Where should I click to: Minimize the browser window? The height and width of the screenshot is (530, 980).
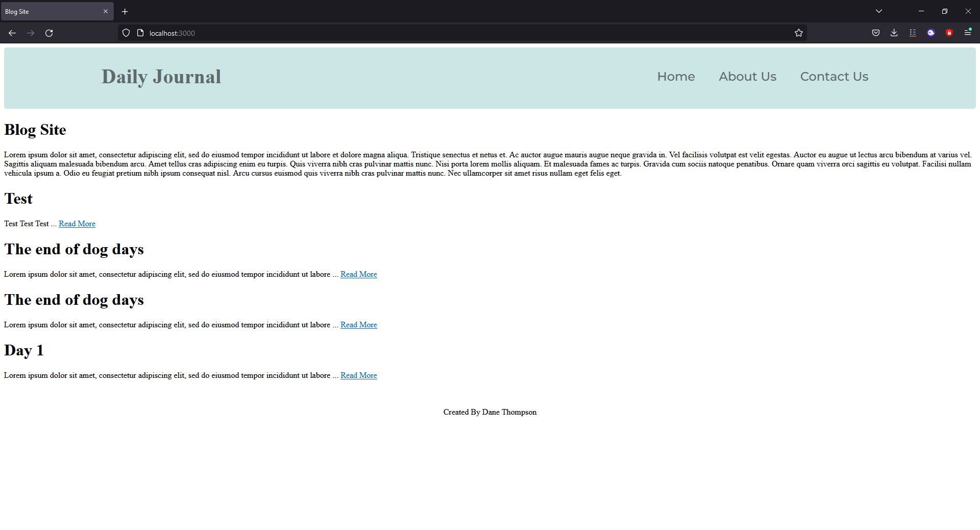[x=921, y=11]
